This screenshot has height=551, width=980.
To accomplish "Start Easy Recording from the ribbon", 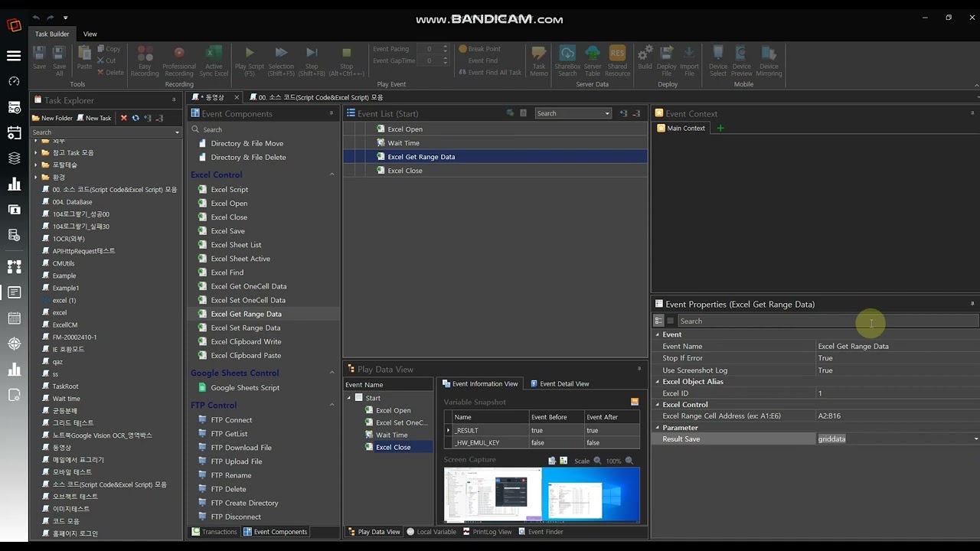I will 145,60.
